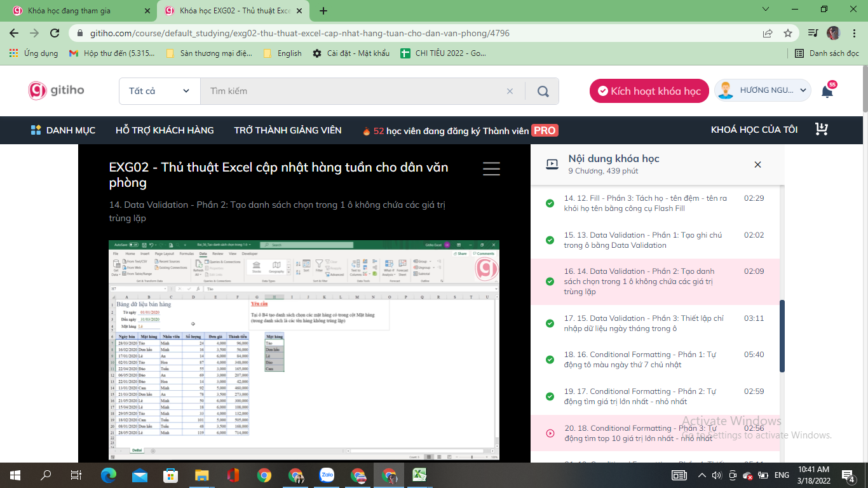Click the Excel lesson video thumbnail
Viewport: 868px width, 488px height.
tap(304, 350)
